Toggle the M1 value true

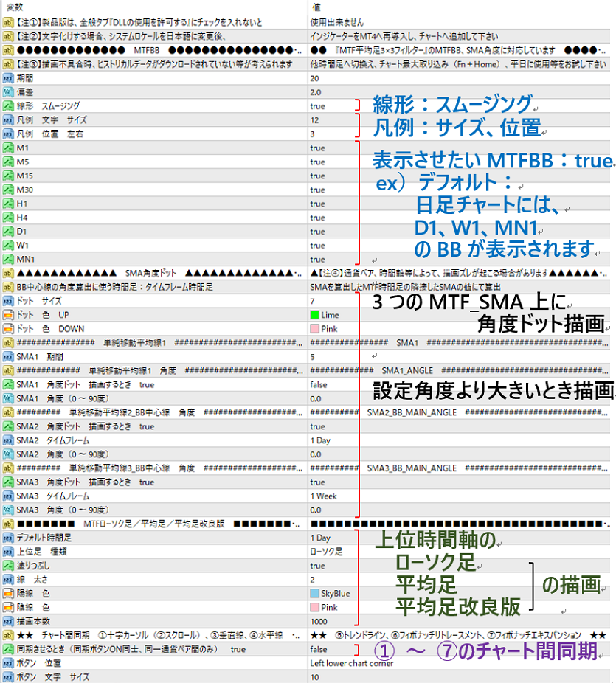(317, 148)
